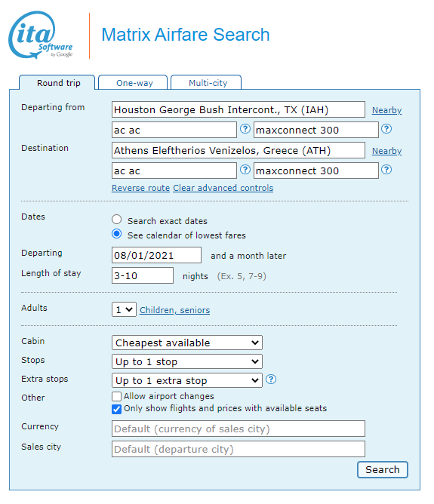Open help icon beside departure routing codes
The image size is (434, 504).
click(245, 129)
